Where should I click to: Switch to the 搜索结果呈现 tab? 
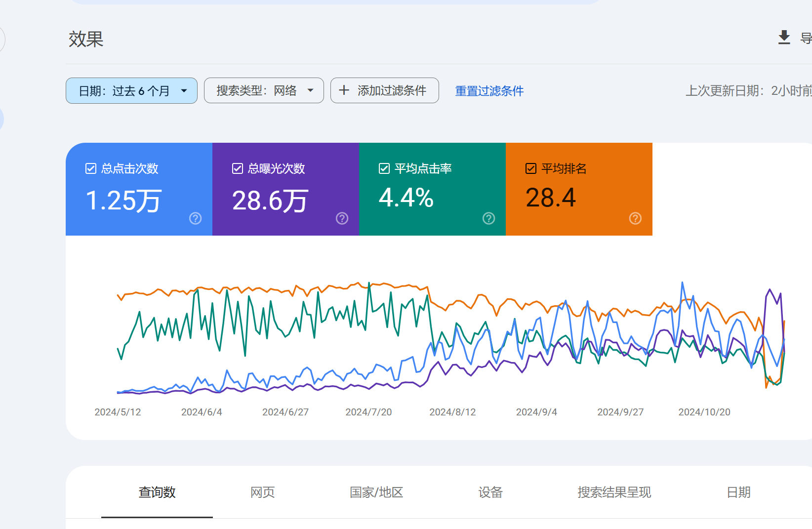(614, 492)
